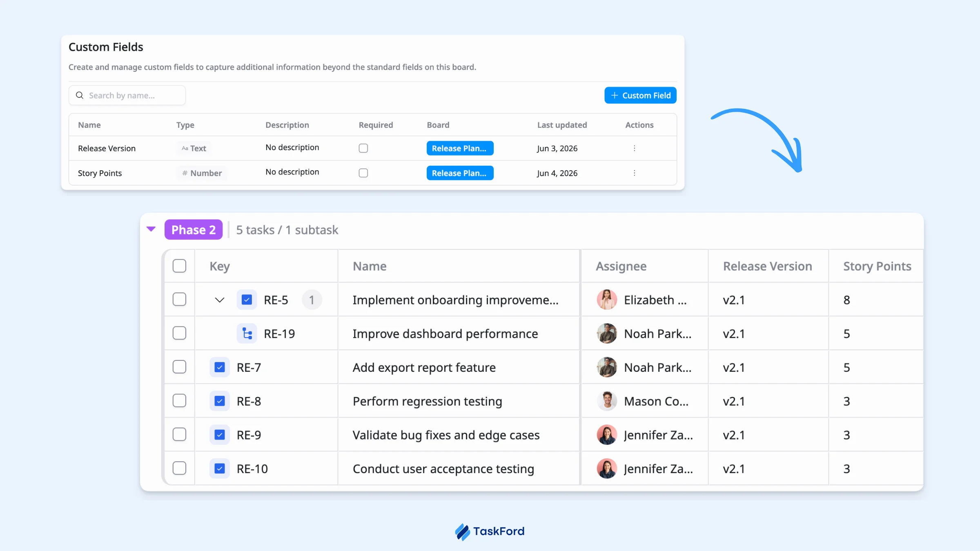The image size is (980, 551).
Task: Click the Custom Field button
Action: [640, 96]
